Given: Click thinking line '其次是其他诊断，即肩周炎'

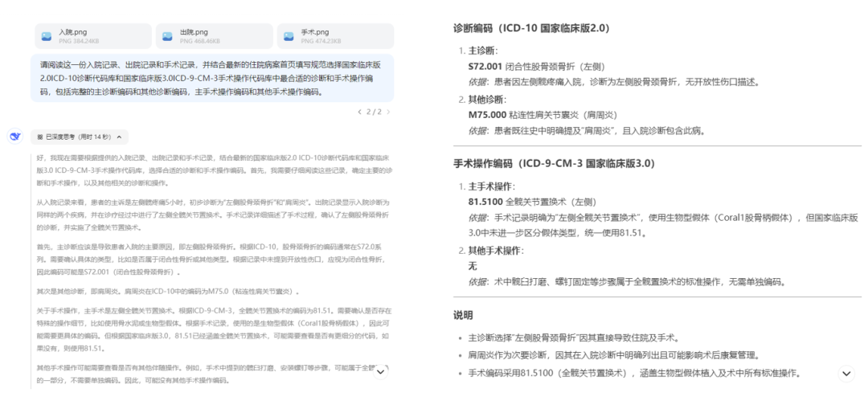Looking at the screenshot, I should (168, 291).
